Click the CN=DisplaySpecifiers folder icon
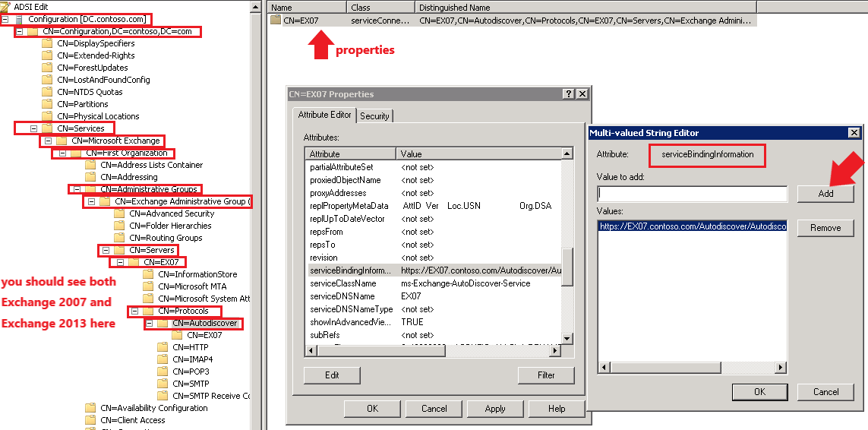The image size is (868, 430). [x=47, y=43]
